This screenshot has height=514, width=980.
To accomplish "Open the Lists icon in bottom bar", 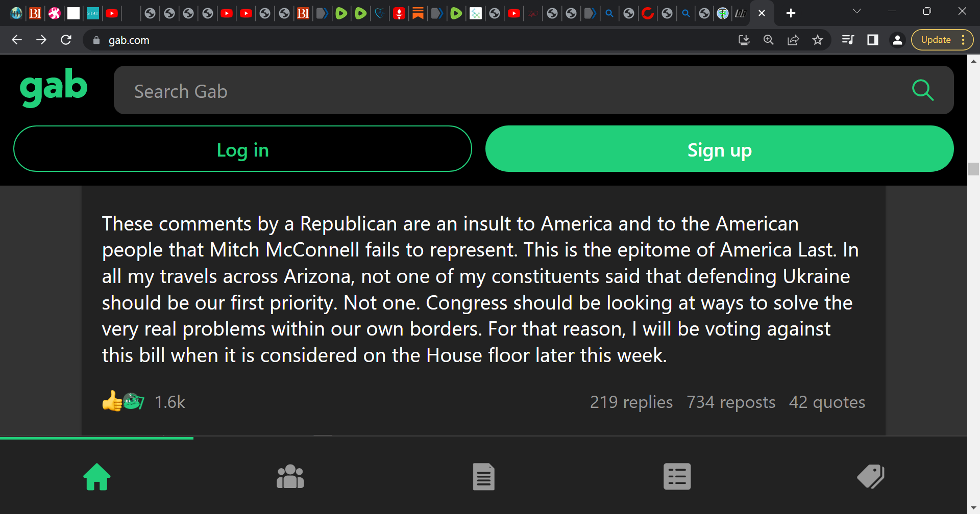I will [677, 477].
